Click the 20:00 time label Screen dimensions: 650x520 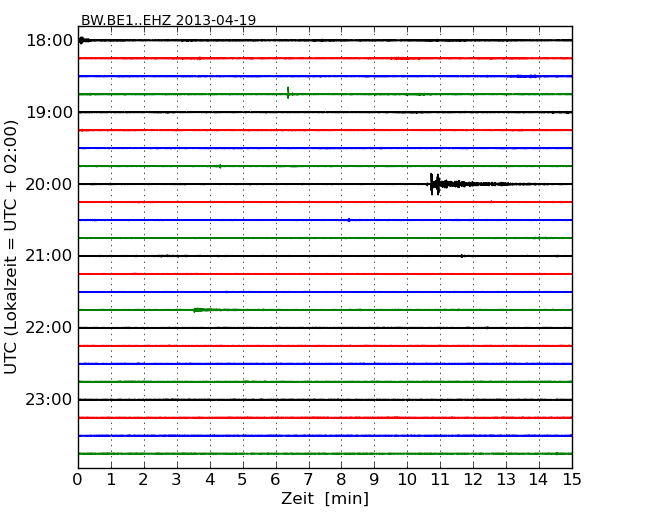click(x=49, y=184)
